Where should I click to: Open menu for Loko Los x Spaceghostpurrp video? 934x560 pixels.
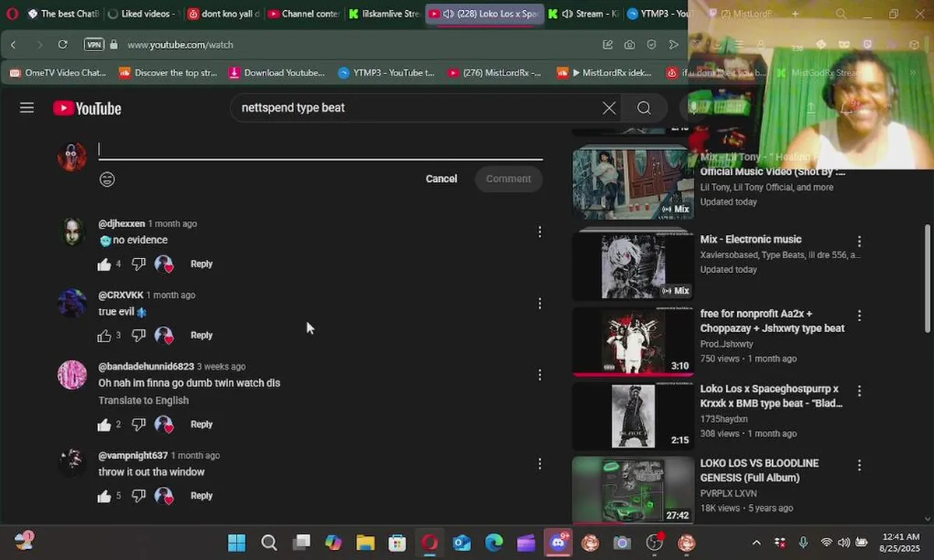859,390
